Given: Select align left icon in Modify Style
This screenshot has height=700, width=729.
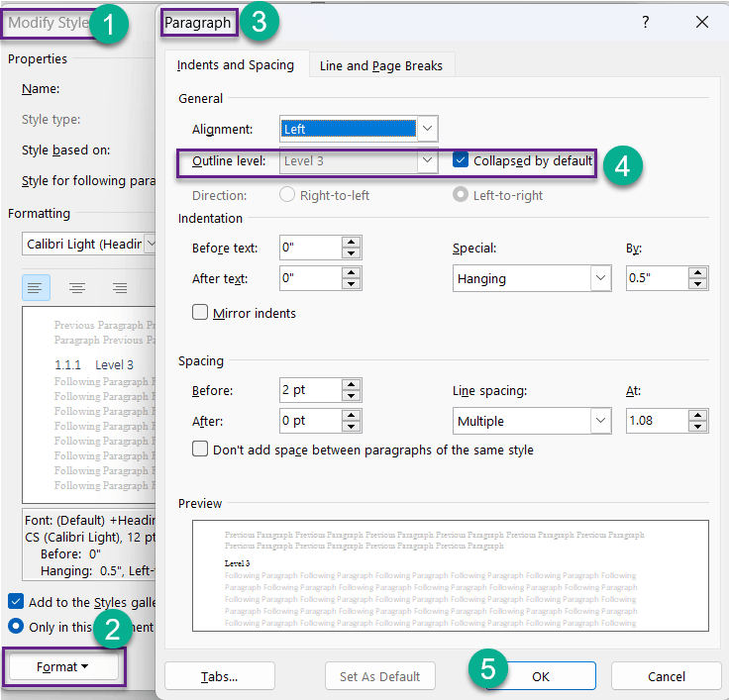Looking at the screenshot, I should (36, 288).
